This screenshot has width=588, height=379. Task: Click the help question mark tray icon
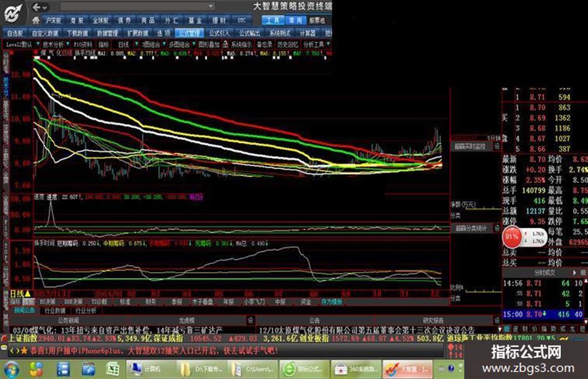(x=451, y=368)
